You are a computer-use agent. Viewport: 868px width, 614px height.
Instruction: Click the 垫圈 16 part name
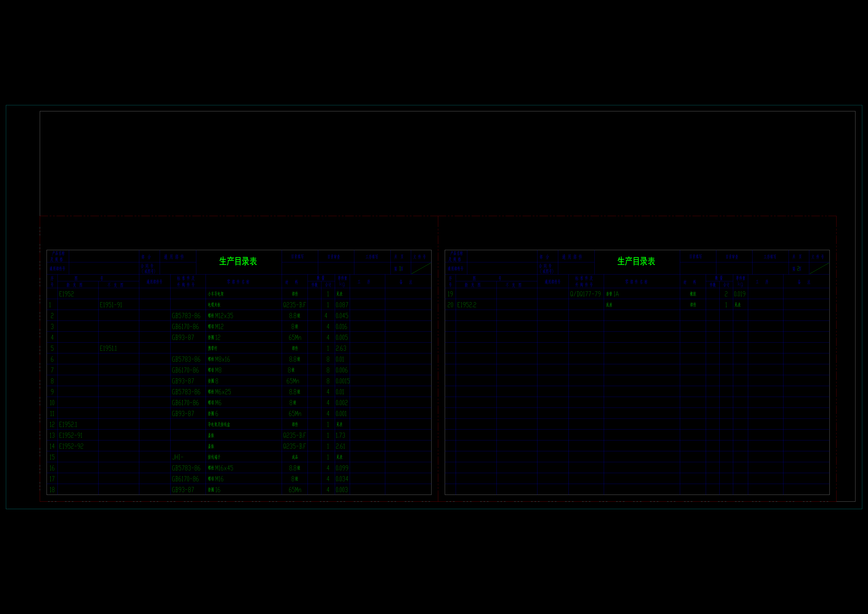point(214,490)
